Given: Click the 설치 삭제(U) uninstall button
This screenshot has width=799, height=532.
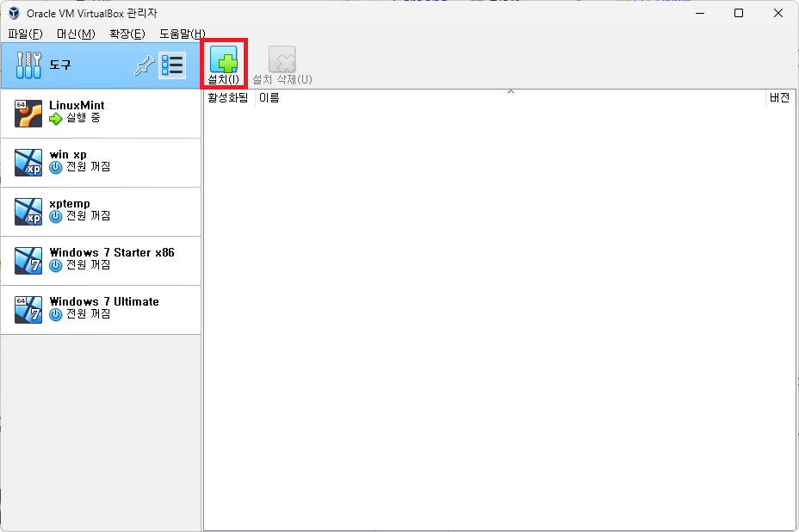Looking at the screenshot, I should click(282, 65).
